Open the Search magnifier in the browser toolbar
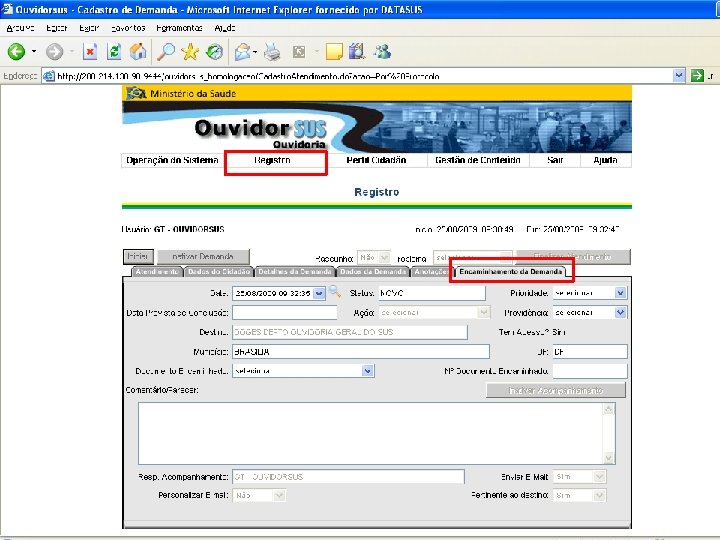 166,51
